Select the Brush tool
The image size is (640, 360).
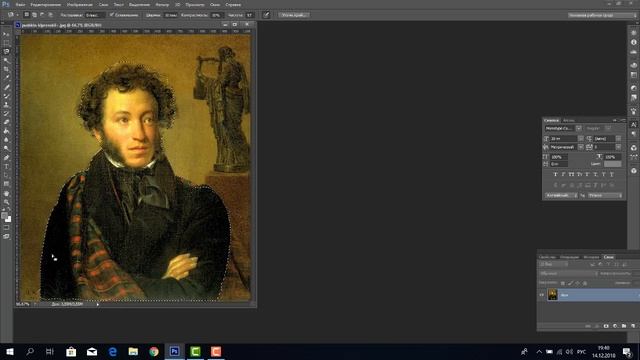pyautogui.click(x=6, y=96)
